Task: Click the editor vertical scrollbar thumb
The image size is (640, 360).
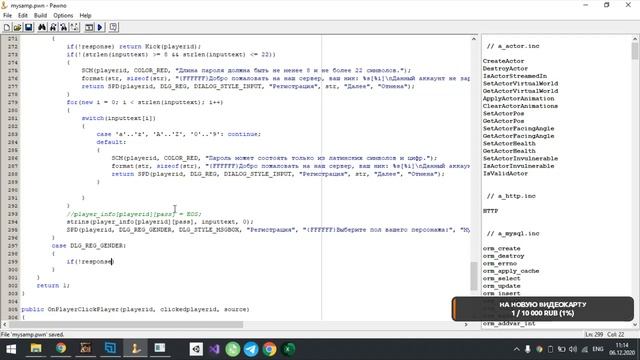Action: pos(474,276)
